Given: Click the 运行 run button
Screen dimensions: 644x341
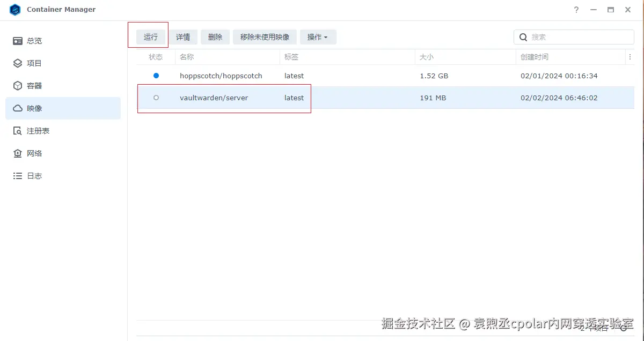Looking at the screenshot, I should click(x=151, y=37).
